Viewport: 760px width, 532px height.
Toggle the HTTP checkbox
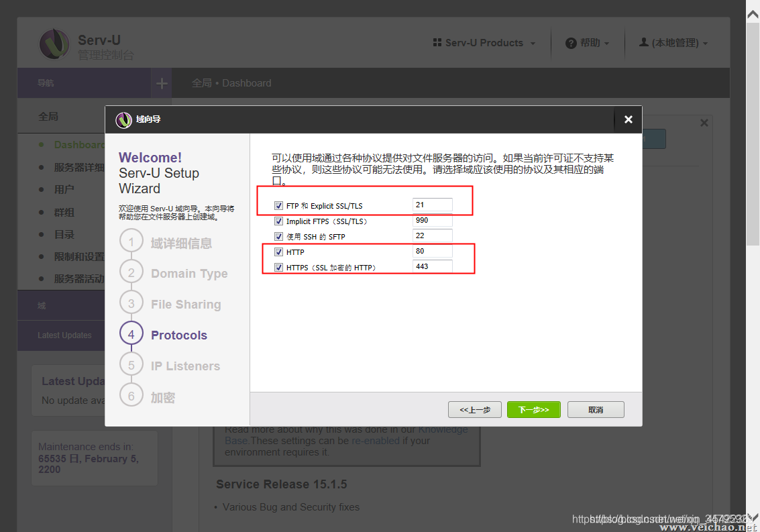click(x=278, y=252)
